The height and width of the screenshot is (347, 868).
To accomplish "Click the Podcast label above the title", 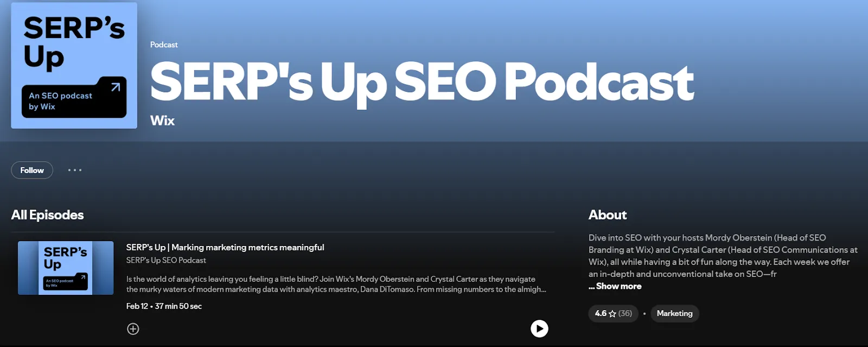I will (x=164, y=45).
